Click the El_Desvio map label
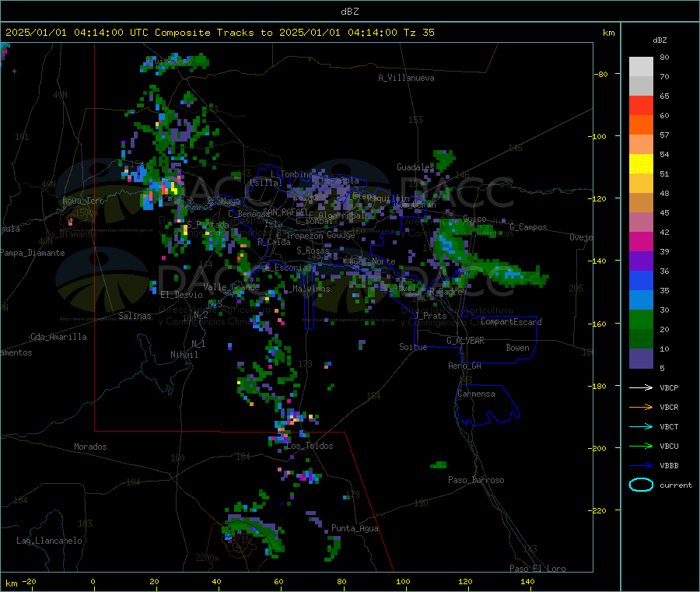Image resolution: width=700 pixels, height=592 pixels. pyautogui.click(x=181, y=295)
